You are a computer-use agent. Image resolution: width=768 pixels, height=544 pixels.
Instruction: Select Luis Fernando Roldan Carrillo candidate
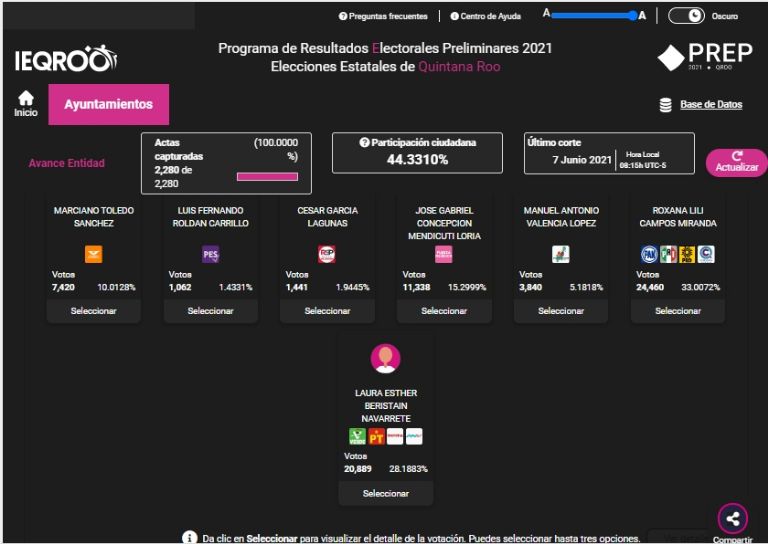(211, 311)
